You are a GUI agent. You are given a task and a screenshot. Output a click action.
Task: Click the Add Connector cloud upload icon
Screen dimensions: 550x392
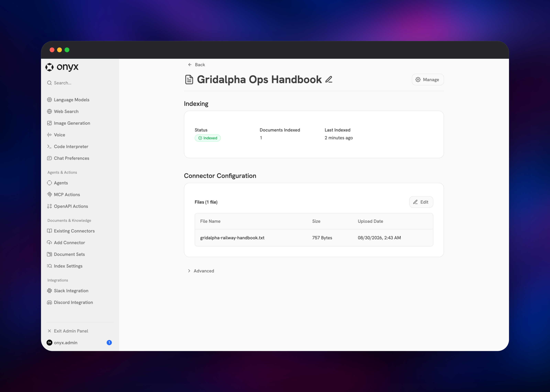(49, 243)
